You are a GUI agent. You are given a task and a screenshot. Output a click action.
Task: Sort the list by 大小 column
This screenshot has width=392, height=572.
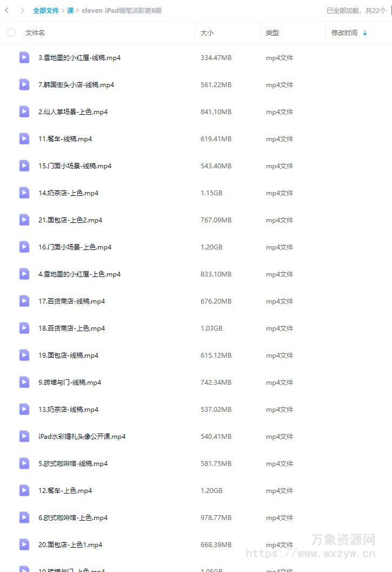[207, 33]
